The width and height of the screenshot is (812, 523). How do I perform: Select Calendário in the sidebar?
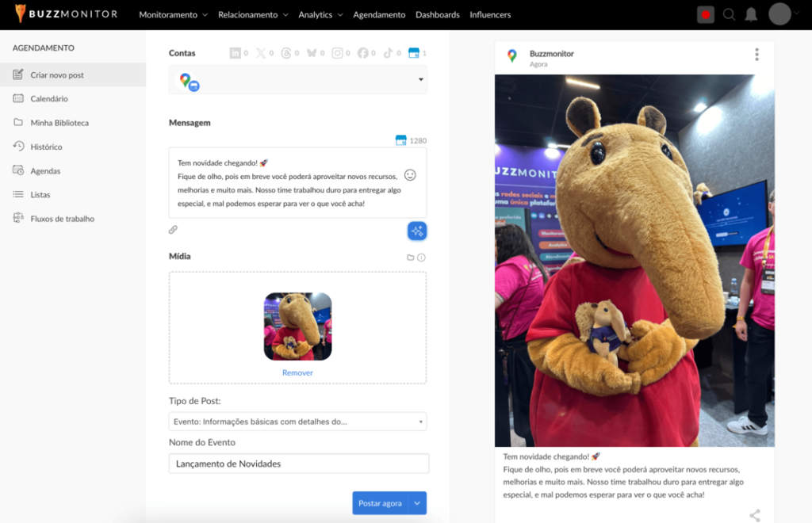[x=49, y=99]
